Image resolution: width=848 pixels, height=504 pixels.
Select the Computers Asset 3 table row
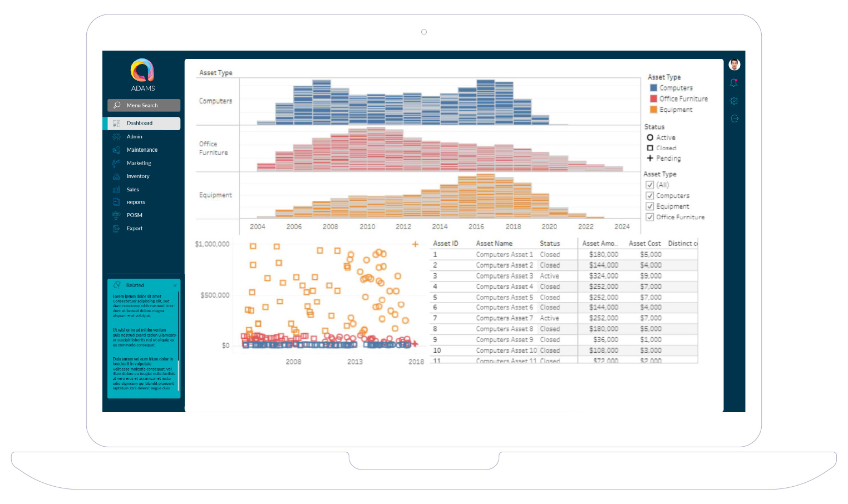tap(504, 276)
